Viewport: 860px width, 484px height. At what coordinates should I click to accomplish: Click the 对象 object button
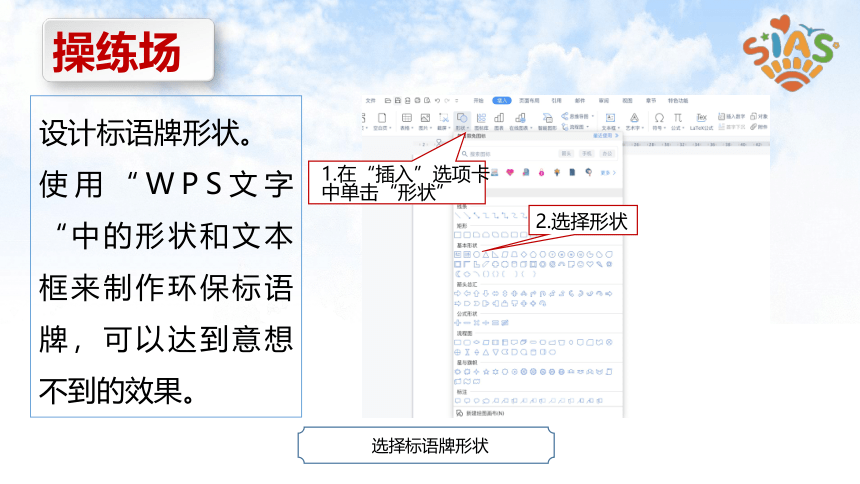click(x=759, y=116)
